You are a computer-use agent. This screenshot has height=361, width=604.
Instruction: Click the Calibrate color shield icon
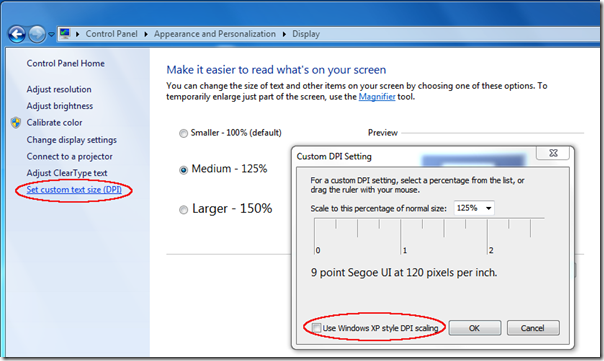pyautogui.click(x=16, y=123)
